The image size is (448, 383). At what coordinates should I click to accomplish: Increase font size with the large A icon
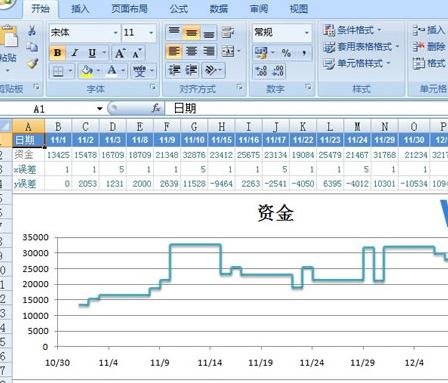pyautogui.click(x=120, y=53)
